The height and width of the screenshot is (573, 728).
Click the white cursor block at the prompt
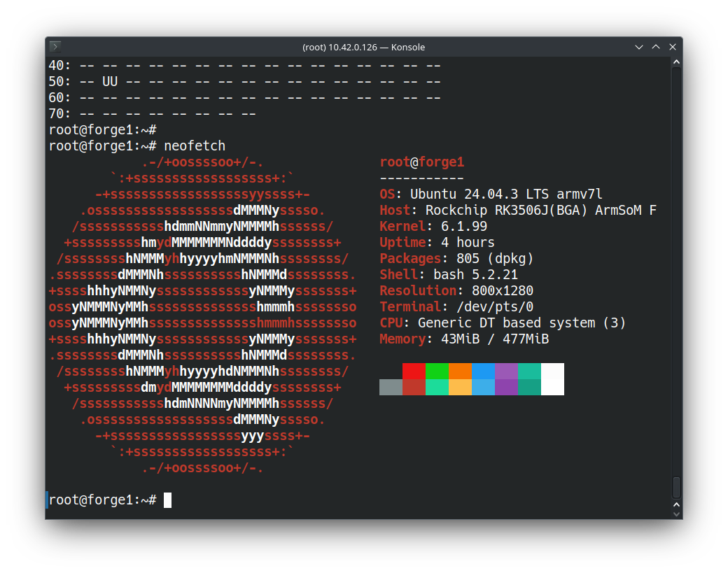point(167,500)
